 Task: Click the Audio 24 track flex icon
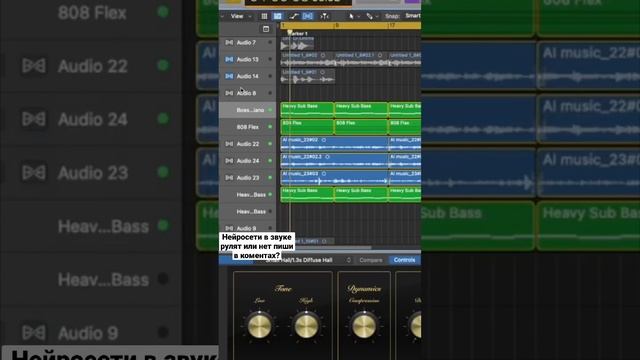(229, 161)
